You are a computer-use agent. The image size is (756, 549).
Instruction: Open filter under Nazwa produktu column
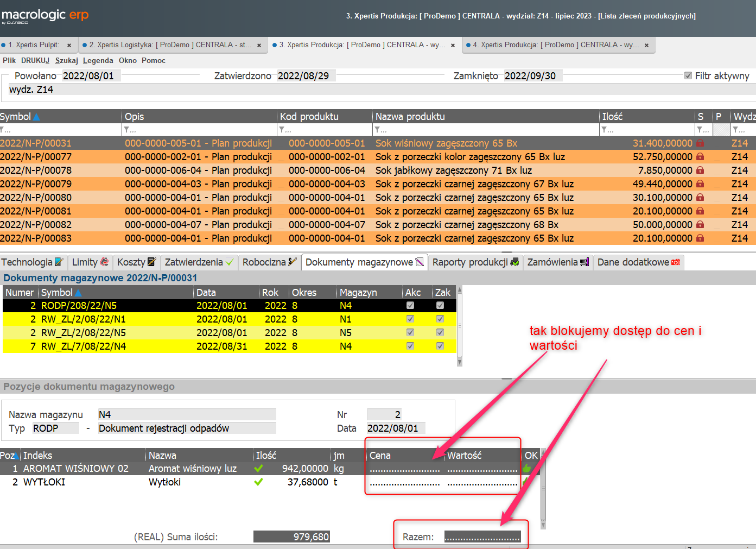[379, 130]
